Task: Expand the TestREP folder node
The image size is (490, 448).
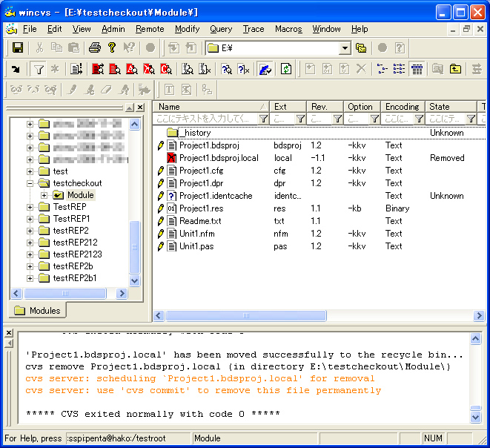Action: pos(30,207)
